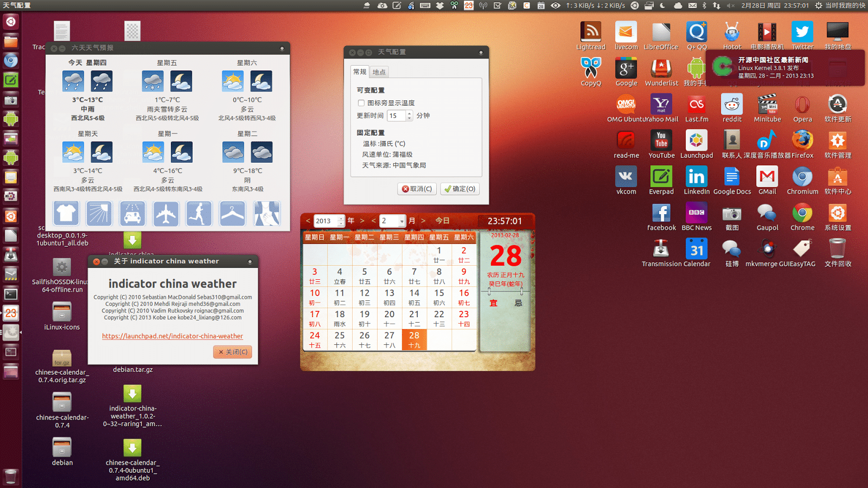Switch to the 地点 tab

click(x=379, y=72)
